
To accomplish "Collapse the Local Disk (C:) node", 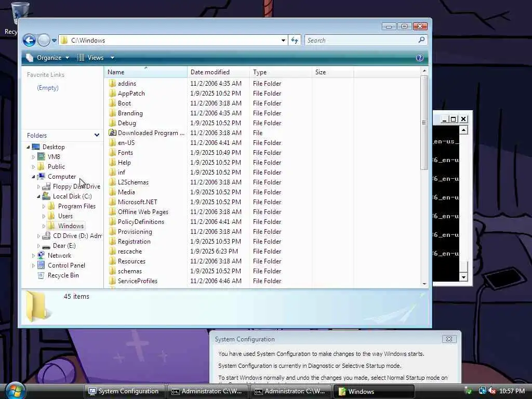I will (x=38, y=196).
